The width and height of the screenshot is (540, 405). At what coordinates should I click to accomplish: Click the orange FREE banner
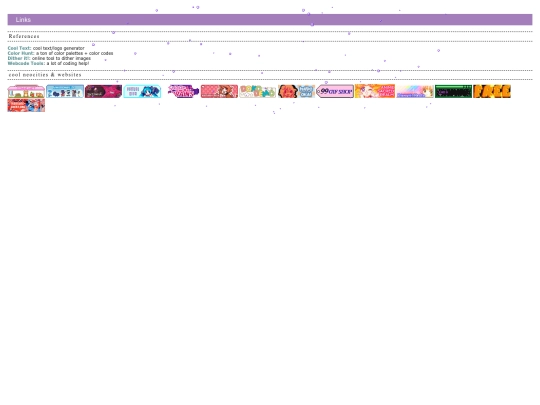pos(492,91)
